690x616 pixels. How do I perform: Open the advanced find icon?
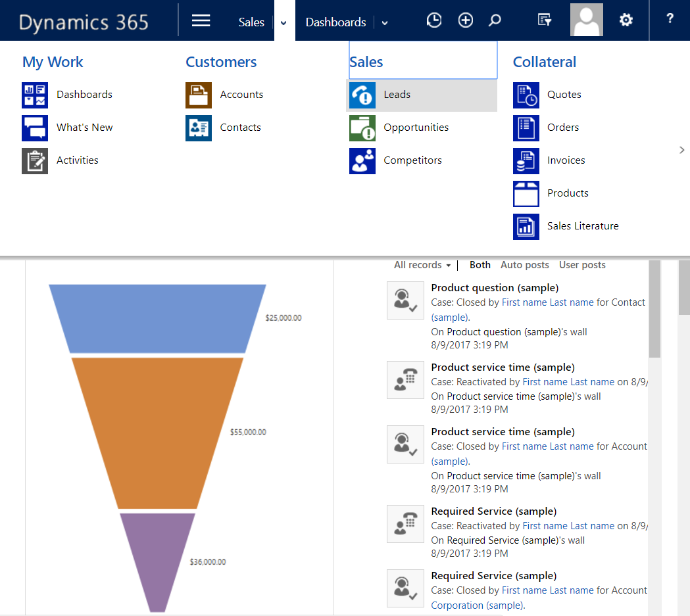point(545,20)
